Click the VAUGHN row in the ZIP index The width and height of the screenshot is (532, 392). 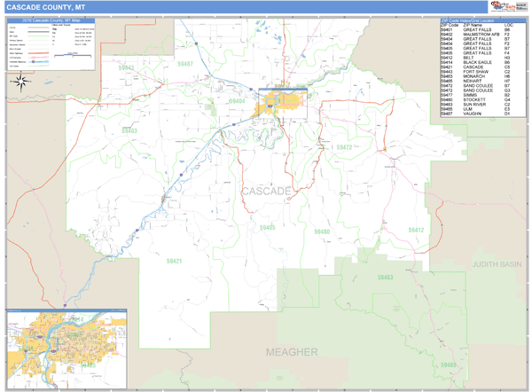coord(478,114)
